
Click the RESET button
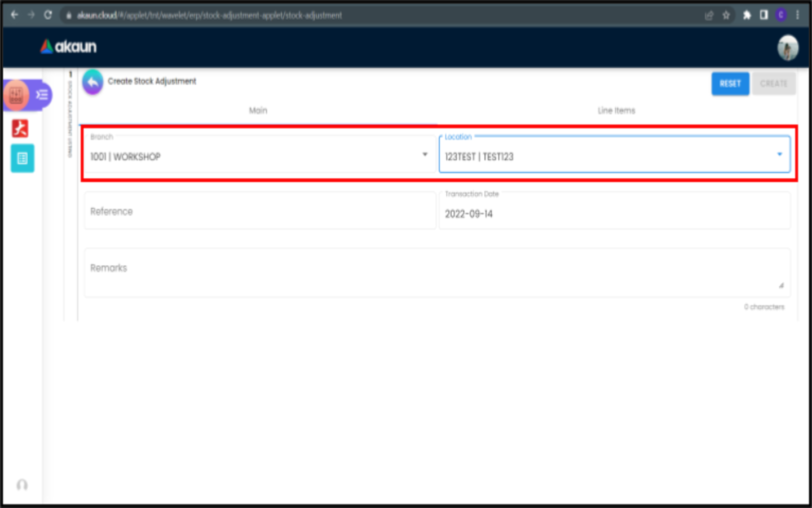pyautogui.click(x=730, y=84)
